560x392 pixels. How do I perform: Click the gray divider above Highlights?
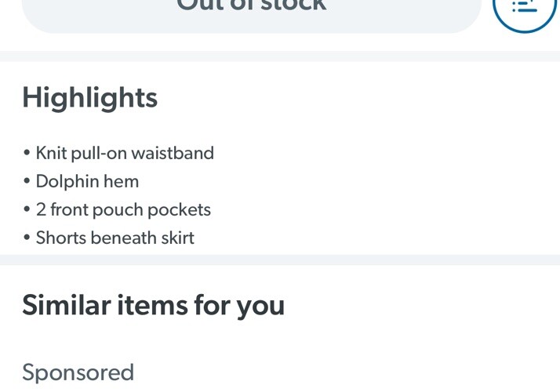click(x=280, y=56)
